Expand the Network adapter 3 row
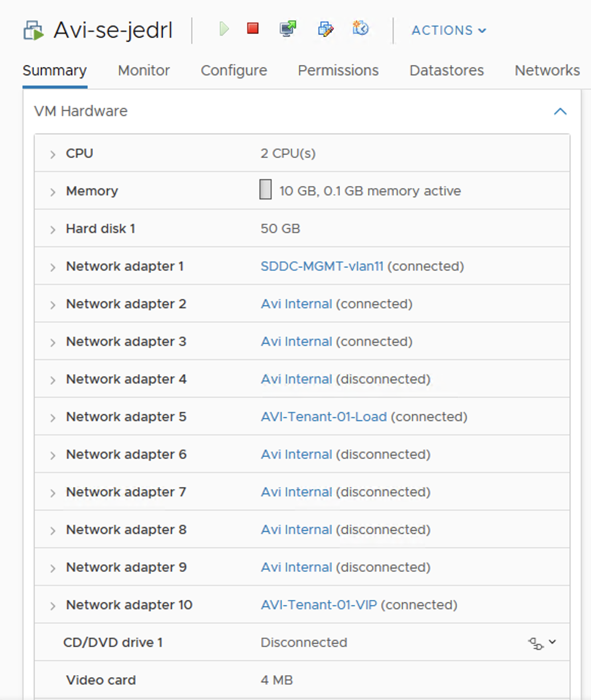Screen dimensions: 591x700 [53, 342]
